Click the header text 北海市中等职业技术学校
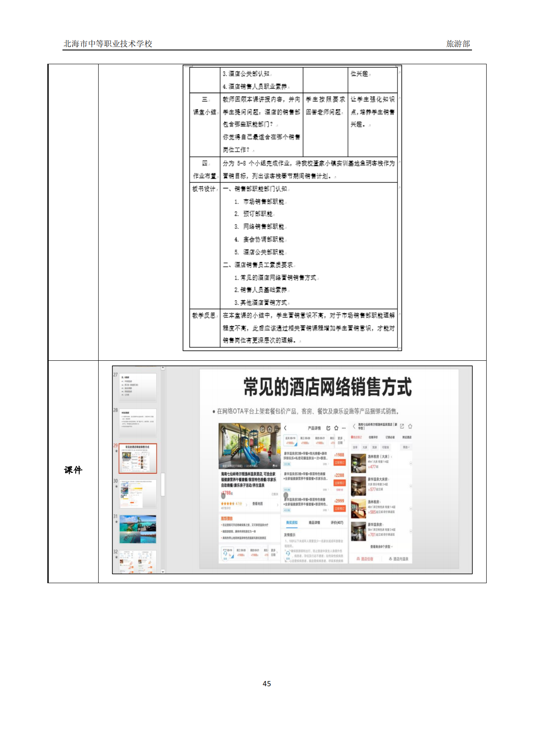The width and height of the screenshot is (534, 756). coord(108,44)
